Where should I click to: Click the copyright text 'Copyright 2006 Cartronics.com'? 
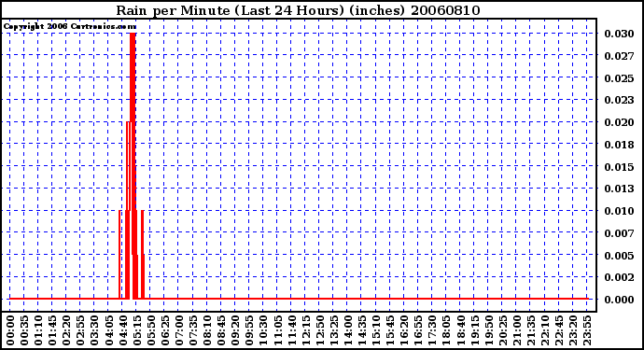pos(70,27)
